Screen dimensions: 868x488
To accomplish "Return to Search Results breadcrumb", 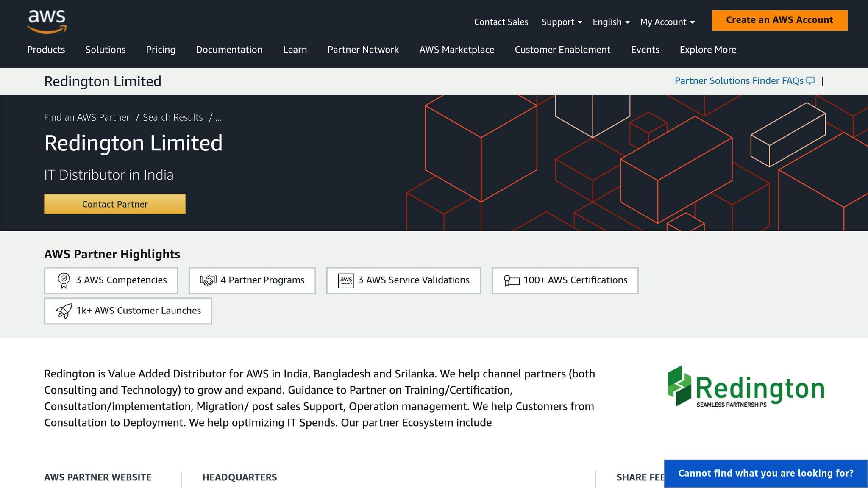I will pyautogui.click(x=173, y=117).
